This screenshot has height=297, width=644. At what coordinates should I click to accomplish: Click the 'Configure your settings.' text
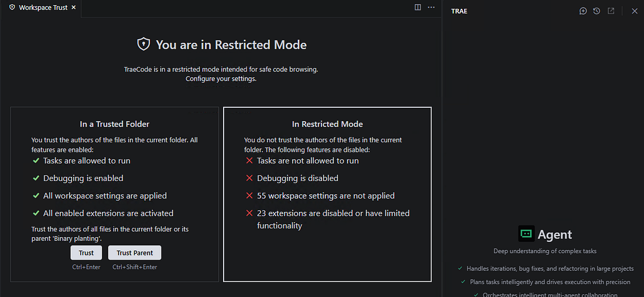click(x=221, y=78)
